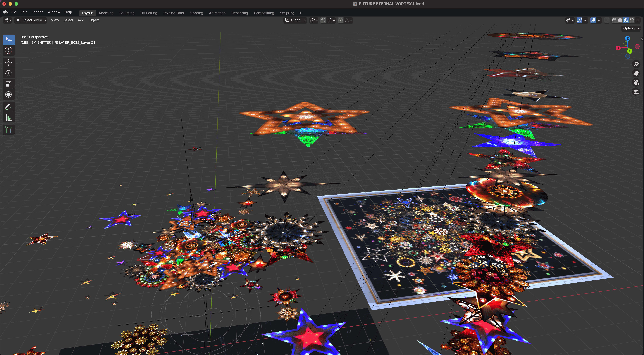Select the Rotate tool
Image resolution: width=644 pixels, height=355 pixels.
click(x=9, y=73)
